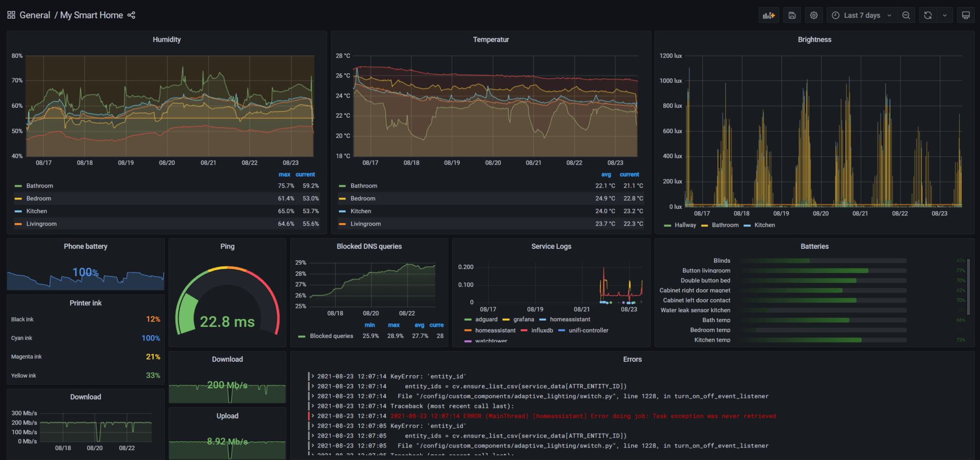This screenshot has height=460, width=980.
Task: Open the dashboards list via the grid icon
Action: (x=11, y=15)
